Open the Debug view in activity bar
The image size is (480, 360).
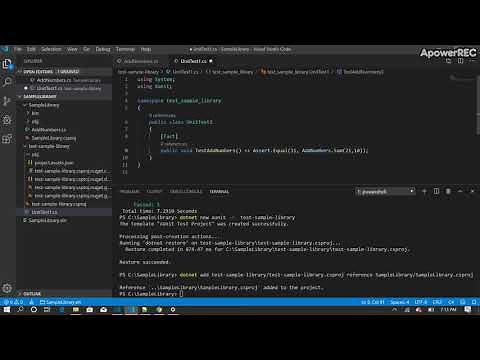click(x=7, y=120)
